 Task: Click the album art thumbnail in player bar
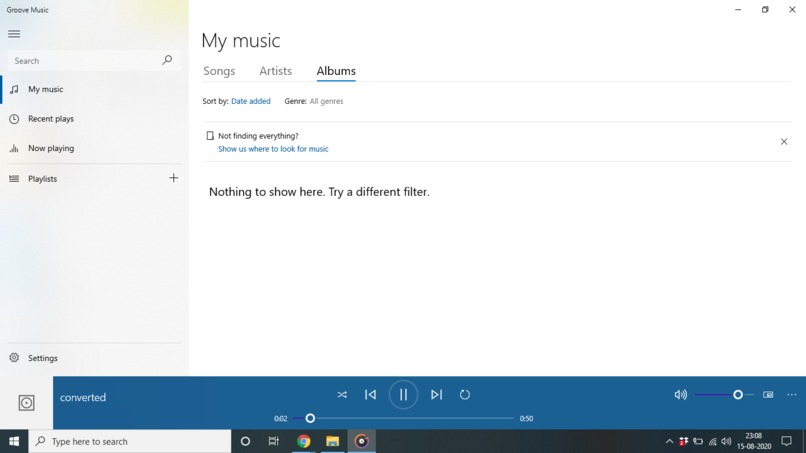click(26, 403)
